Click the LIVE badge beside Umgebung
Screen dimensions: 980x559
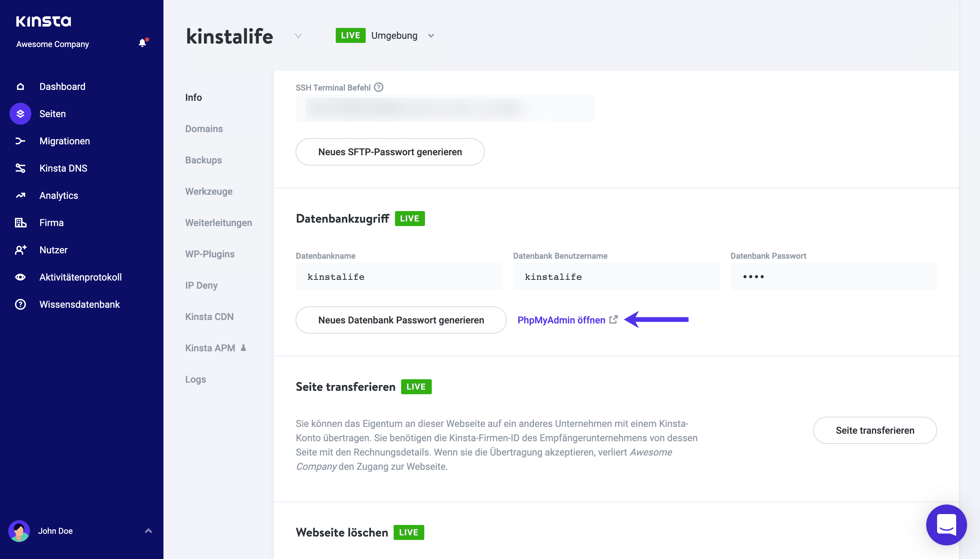(350, 35)
